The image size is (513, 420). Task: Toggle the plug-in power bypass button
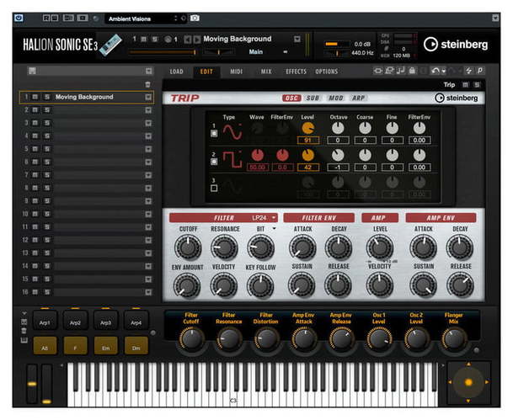pos(19,18)
